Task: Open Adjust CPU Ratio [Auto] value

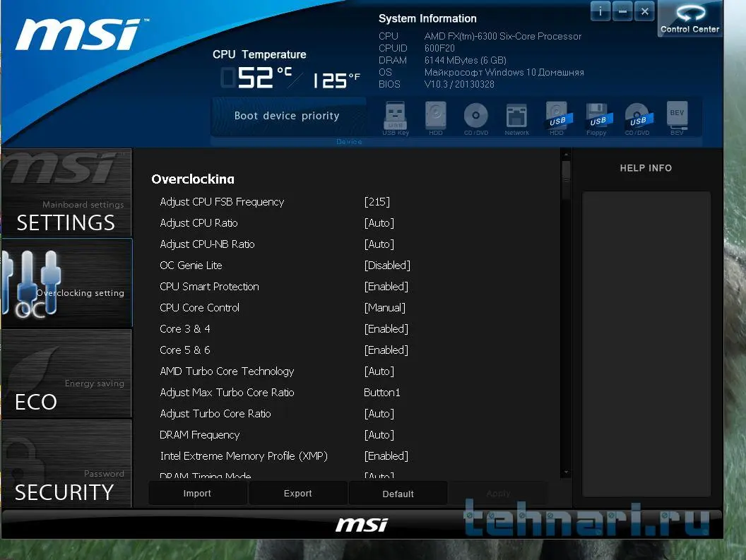Action: (x=379, y=223)
